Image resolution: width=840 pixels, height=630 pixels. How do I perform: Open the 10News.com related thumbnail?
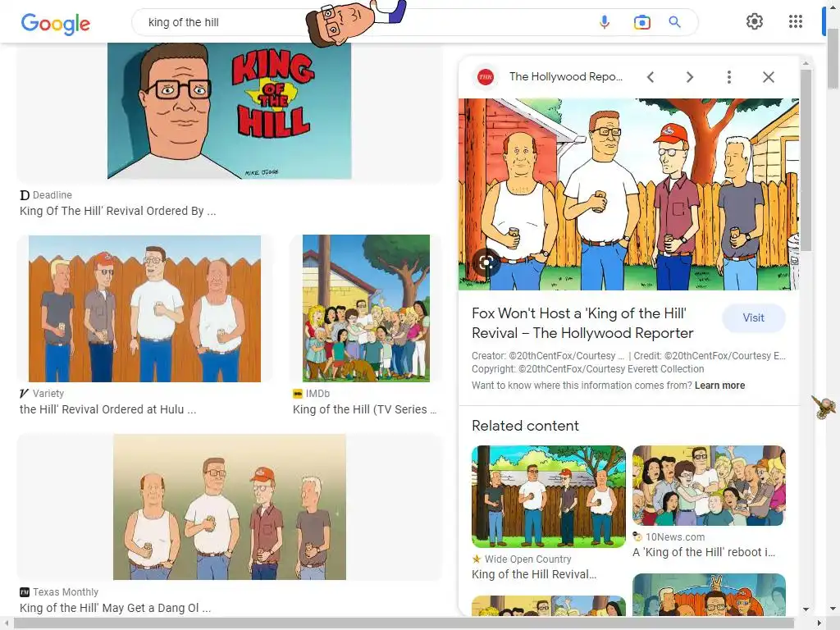coord(709,486)
